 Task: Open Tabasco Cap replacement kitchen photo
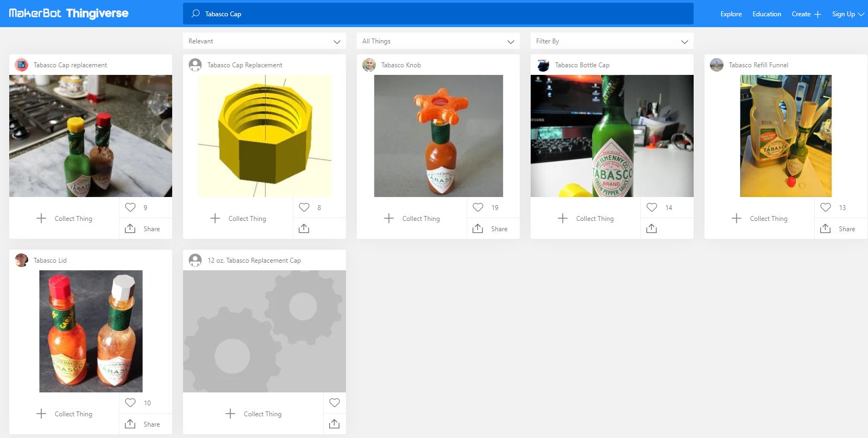(91, 136)
